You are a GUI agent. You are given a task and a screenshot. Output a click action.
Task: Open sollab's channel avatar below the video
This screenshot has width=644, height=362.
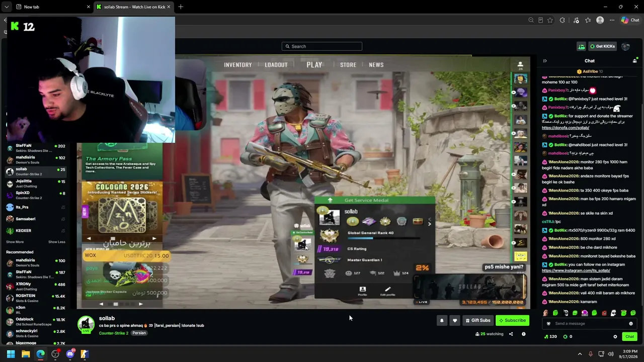tap(86, 324)
